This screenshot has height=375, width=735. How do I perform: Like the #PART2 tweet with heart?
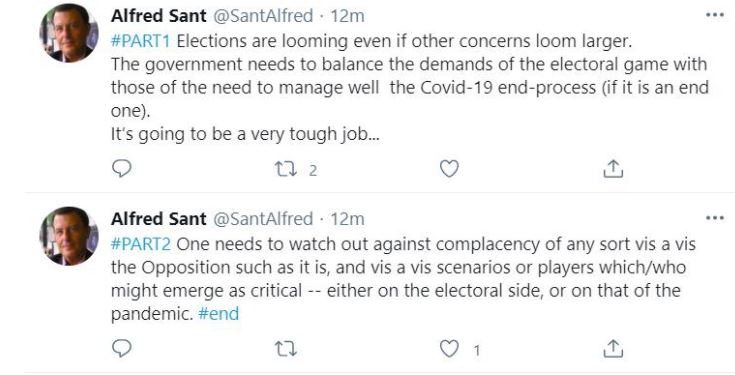(449, 348)
